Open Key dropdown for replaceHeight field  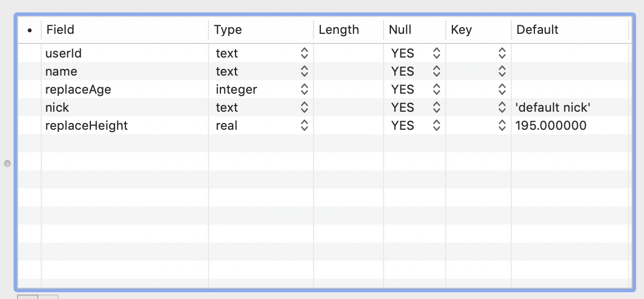[502, 126]
